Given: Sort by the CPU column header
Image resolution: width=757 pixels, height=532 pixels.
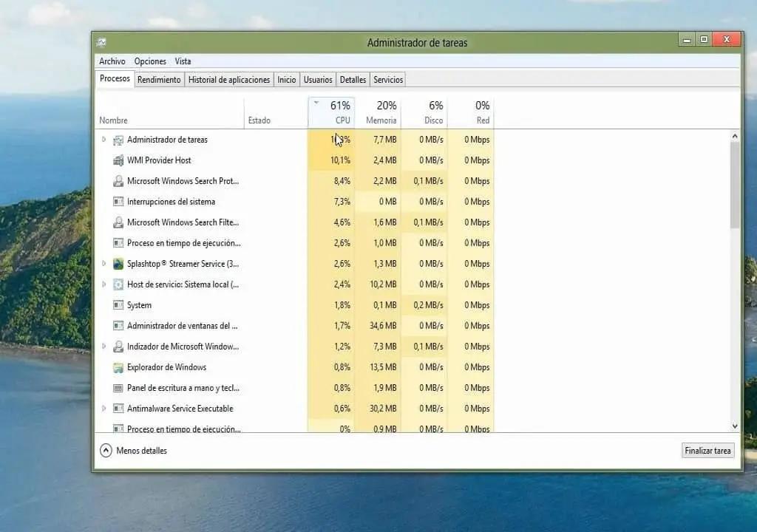Looking at the screenshot, I should tap(332, 112).
